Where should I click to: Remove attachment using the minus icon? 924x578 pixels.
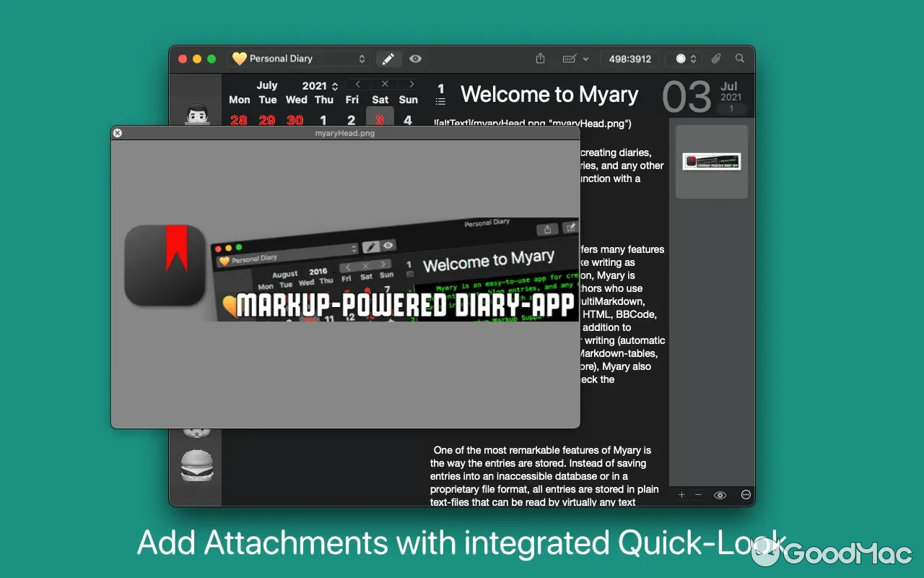pyautogui.click(x=697, y=495)
